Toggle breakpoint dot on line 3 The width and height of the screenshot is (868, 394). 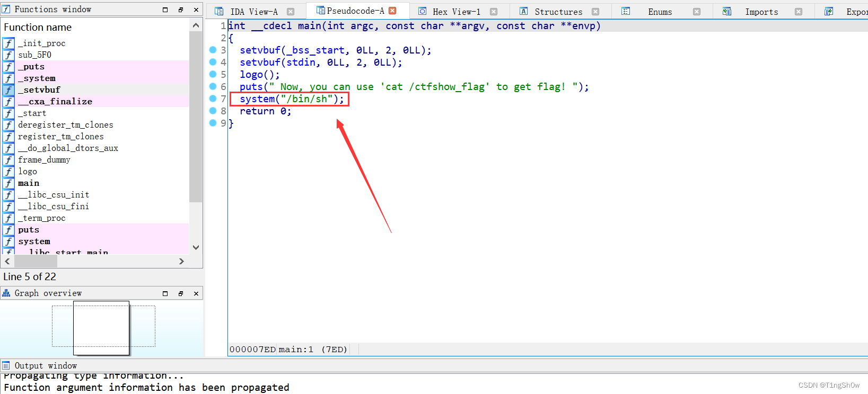213,50
